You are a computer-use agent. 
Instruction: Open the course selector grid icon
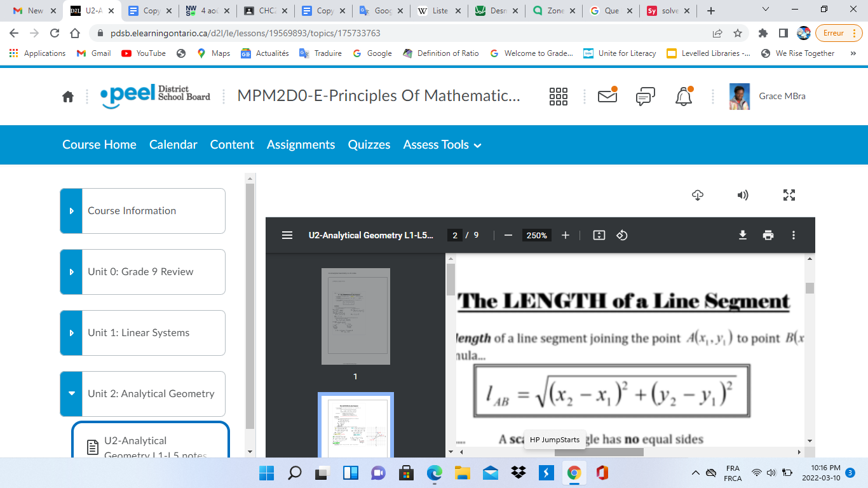(558, 97)
